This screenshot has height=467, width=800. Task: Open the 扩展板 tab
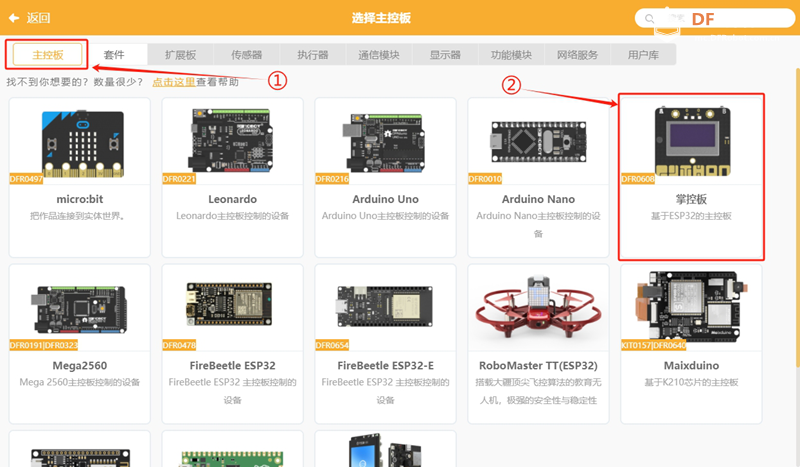(x=181, y=55)
